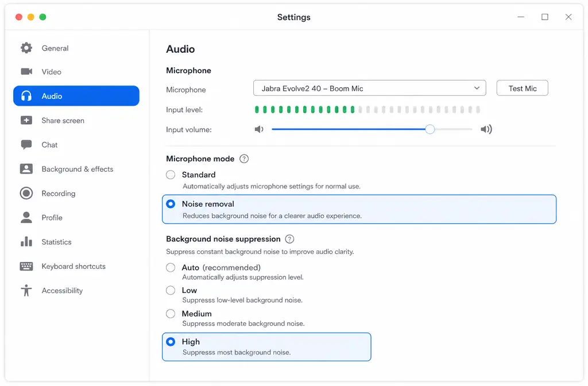Click the Accessibility figure icon
This screenshot has height=386, width=588.
[26, 290]
